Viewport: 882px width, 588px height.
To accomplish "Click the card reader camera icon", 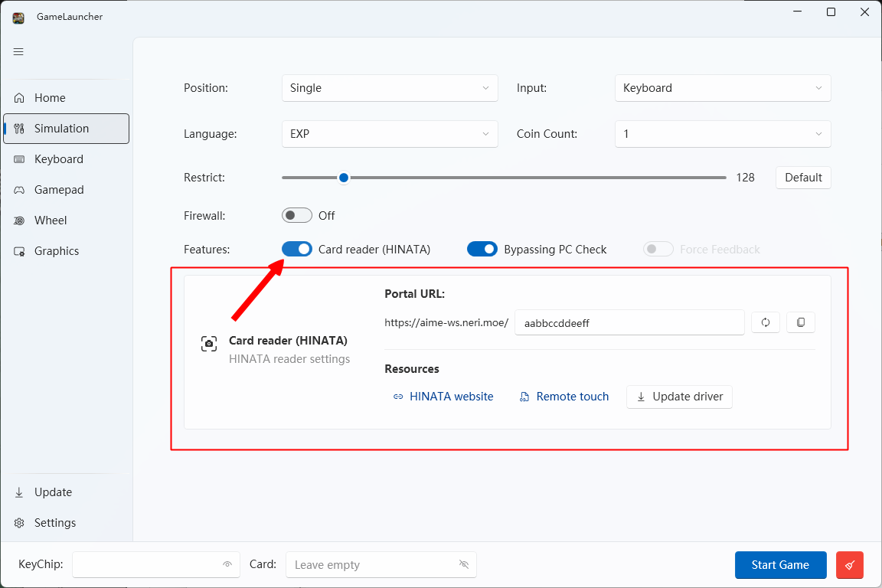I will click(209, 343).
